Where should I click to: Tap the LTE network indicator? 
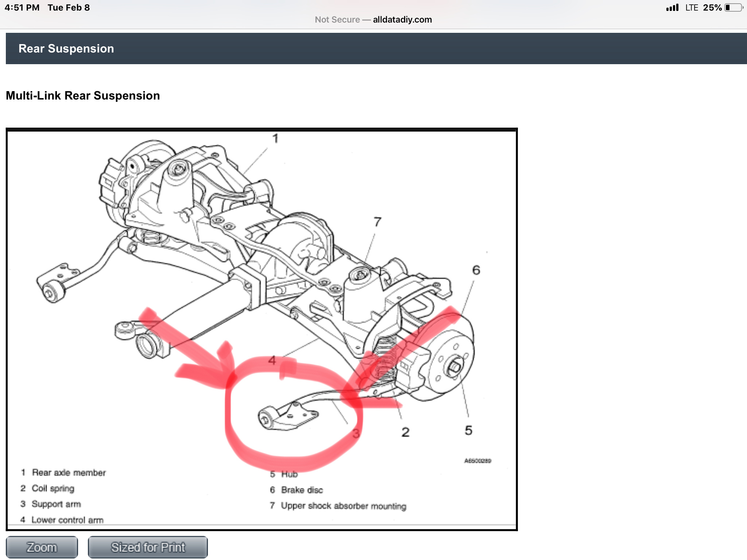pos(692,8)
